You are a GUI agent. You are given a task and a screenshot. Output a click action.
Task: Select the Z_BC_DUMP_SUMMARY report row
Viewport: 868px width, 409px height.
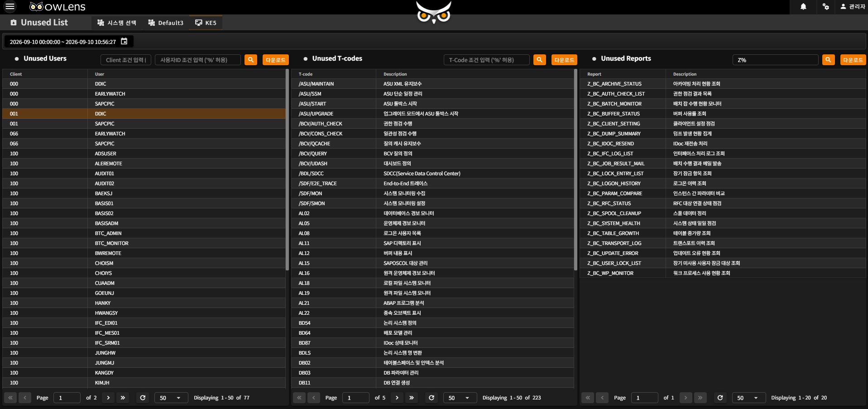coord(723,134)
